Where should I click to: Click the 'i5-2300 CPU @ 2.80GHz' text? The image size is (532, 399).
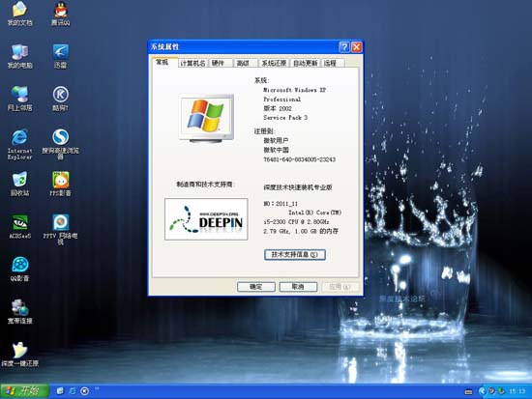pyautogui.click(x=296, y=221)
